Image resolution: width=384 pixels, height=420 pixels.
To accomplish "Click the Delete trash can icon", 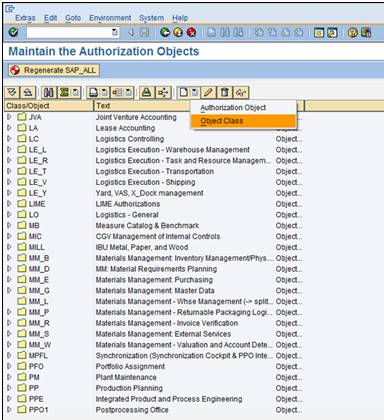I will coord(225,92).
